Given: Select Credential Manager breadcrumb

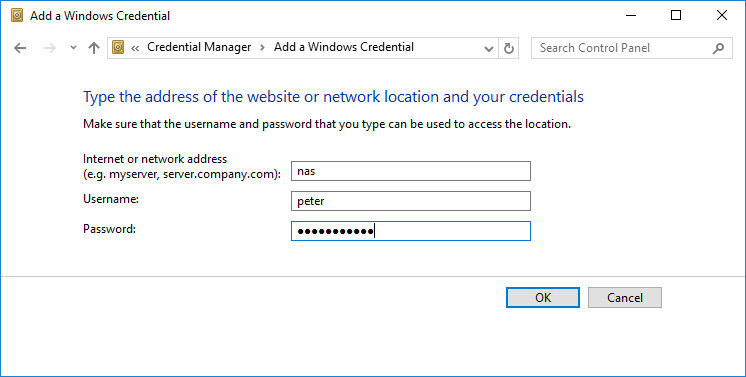Looking at the screenshot, I should (x=199, y=47).
